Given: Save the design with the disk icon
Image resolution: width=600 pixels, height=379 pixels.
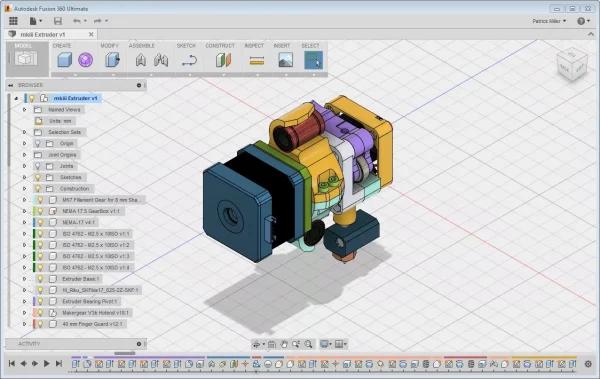Looking at the screenshot, I should click(x=58, y=21).
